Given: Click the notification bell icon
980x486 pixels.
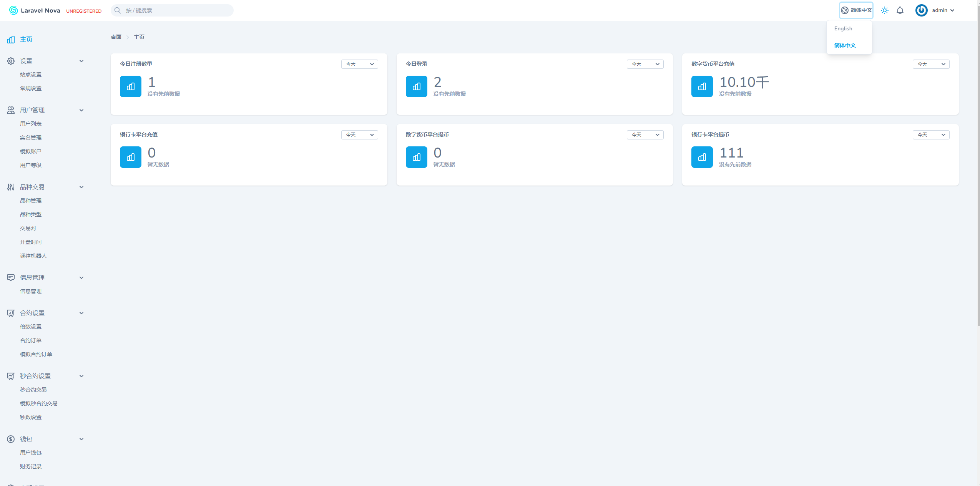Looking at the screenshot, I should 900,10.
